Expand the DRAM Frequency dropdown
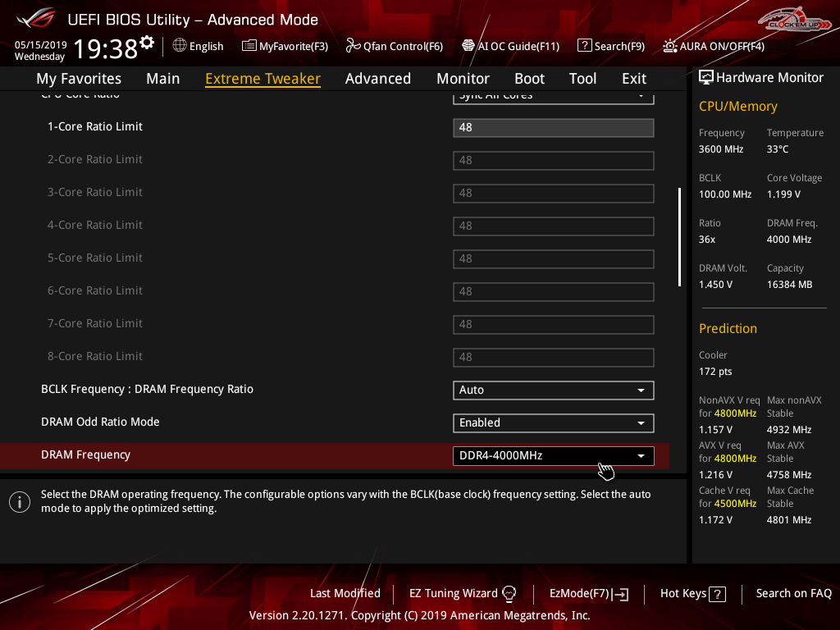The image size is (840, 630). pyautogui.click(x=553, y=455)
